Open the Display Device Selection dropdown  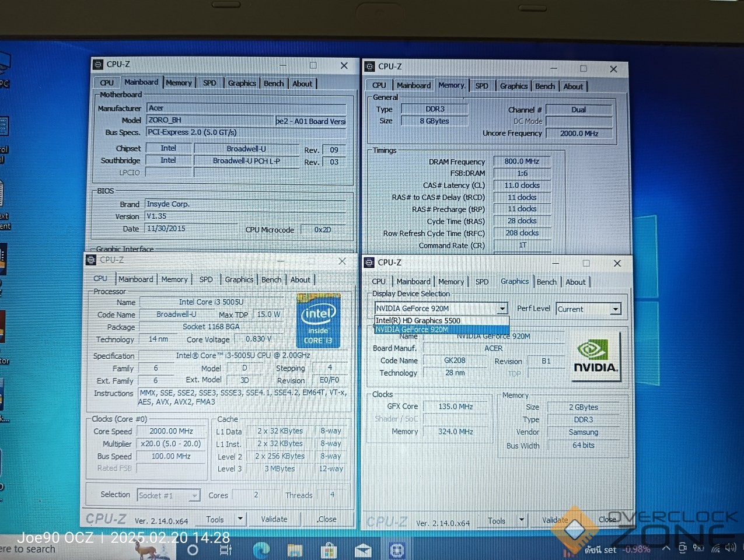[502, 309]
